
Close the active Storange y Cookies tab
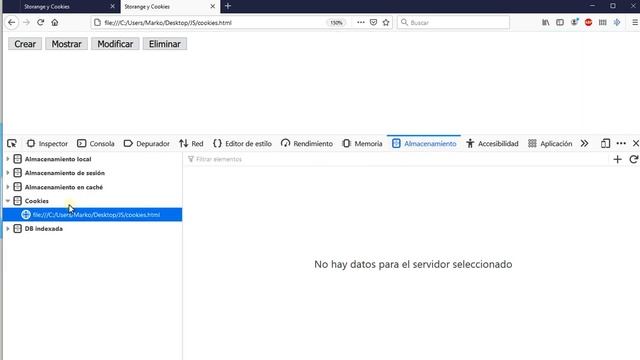pos(213,7)
